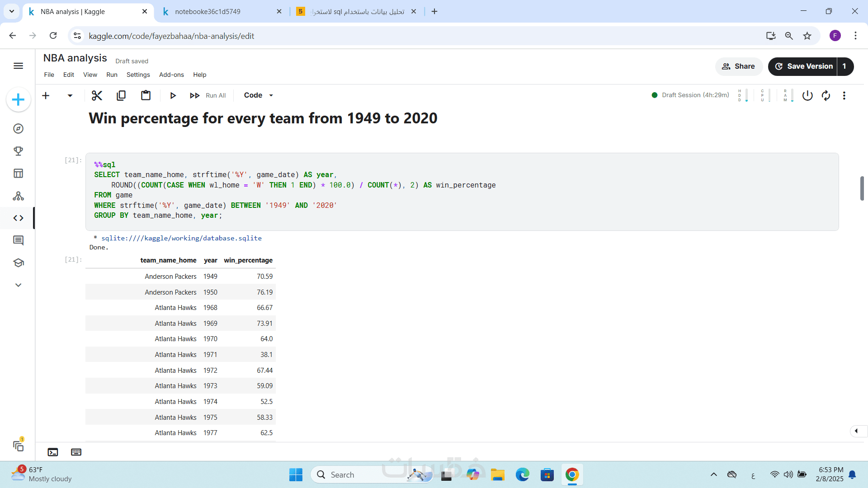
Task: Toggle the console panel icon
Action: click(53, 452)
